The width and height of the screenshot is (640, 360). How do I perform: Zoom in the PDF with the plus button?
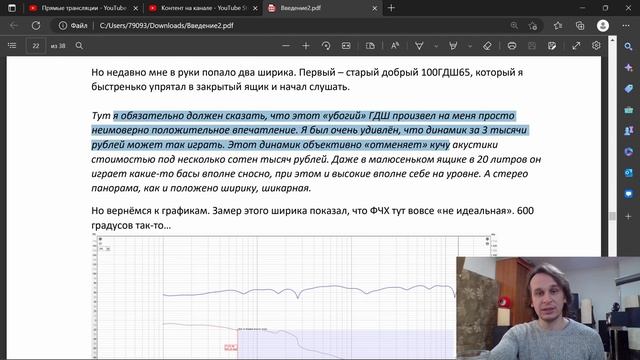[x=306, y=46]
